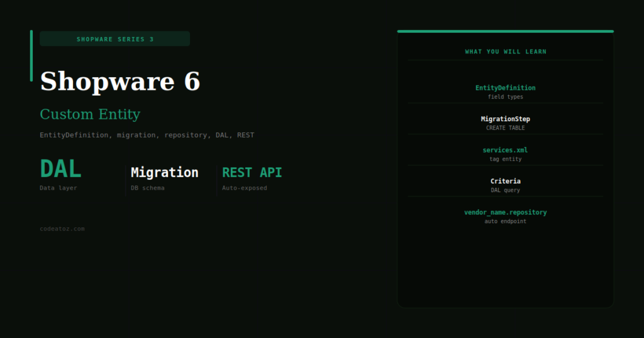Click the WHAT YOU WILL LEARN header
Screen dimensions: 644x338
click(x=506, y=52)
